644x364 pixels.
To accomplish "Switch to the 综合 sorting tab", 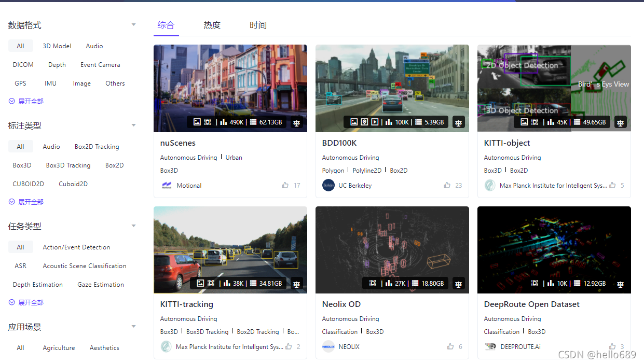I will tap(166, 25).
